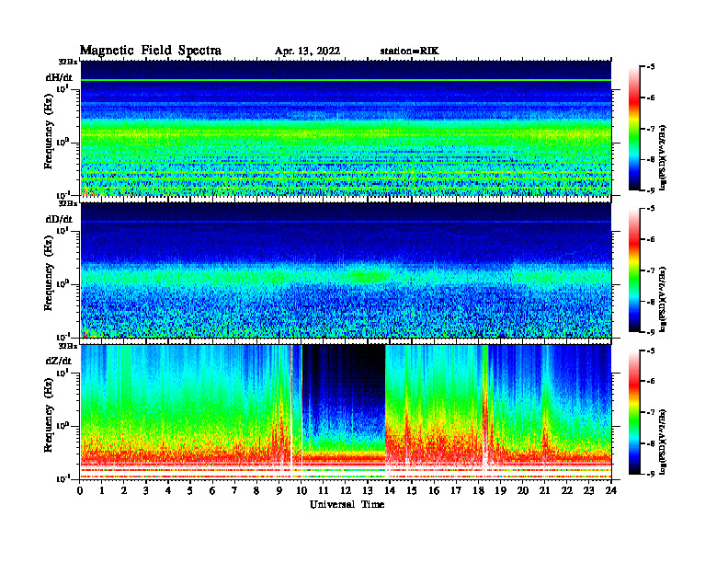Click the 10^1 frequency tick of dH/dt panel
The width and height of the screenshot is (728, 563).
pyautogui.click(x=63, y=88)
